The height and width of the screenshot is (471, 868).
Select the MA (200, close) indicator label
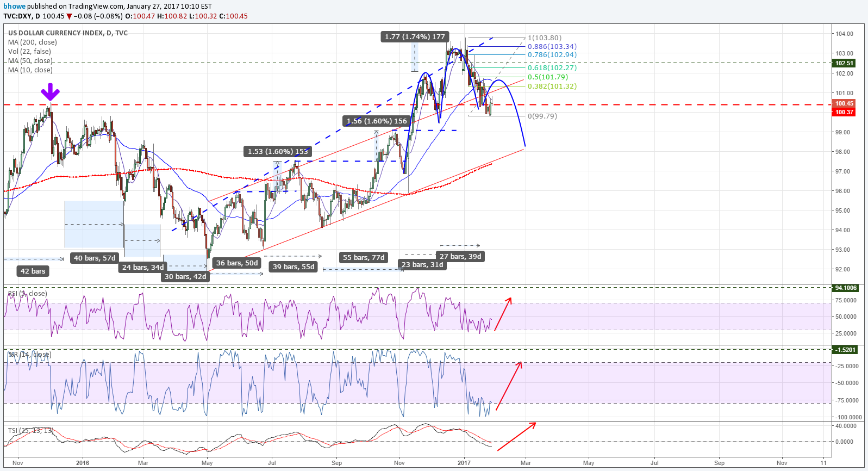click(x=32, y=42)
